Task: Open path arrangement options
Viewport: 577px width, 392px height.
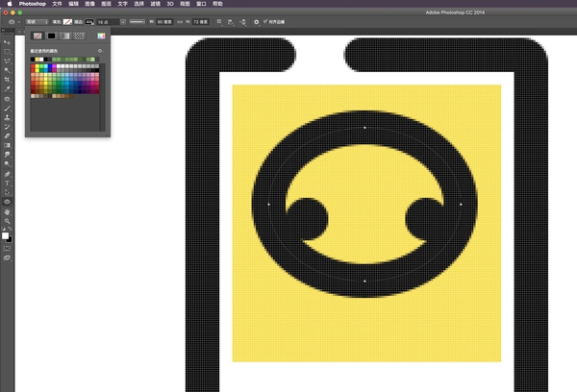Action: tap(242, 22)
